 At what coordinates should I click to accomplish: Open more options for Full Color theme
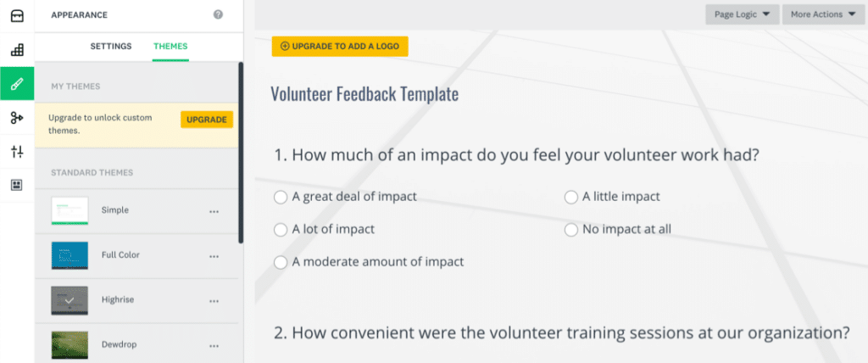[214, 255]
